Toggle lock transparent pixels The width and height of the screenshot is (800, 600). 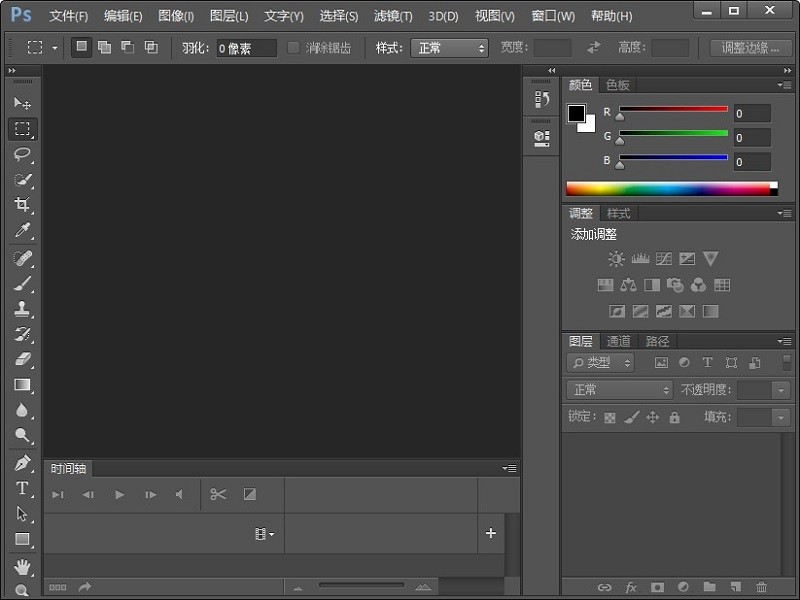608,417
